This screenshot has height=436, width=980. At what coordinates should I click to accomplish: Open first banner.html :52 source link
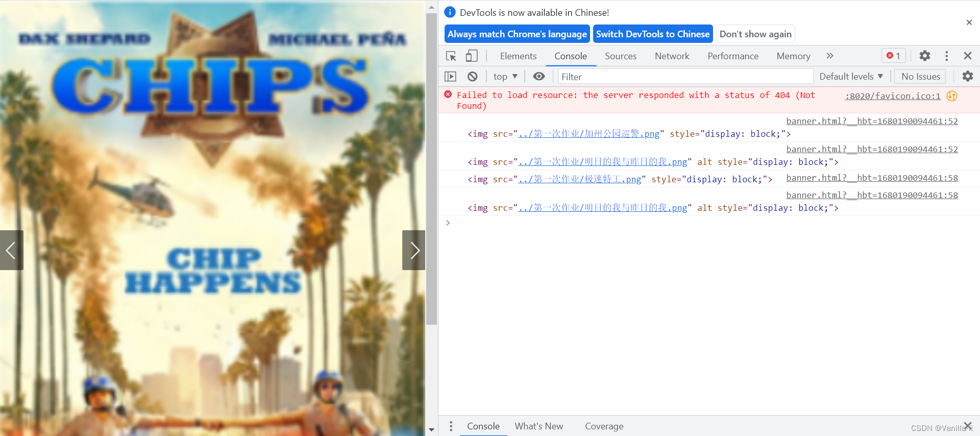(872, 121)
